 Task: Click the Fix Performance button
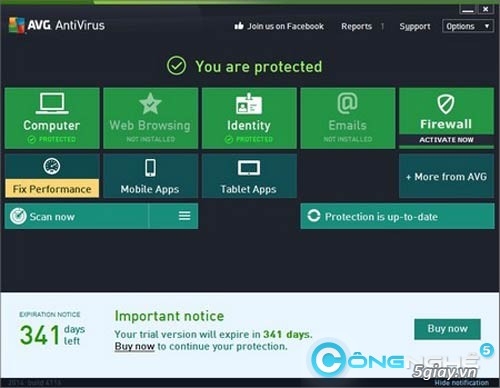click(x=52, y=189)
